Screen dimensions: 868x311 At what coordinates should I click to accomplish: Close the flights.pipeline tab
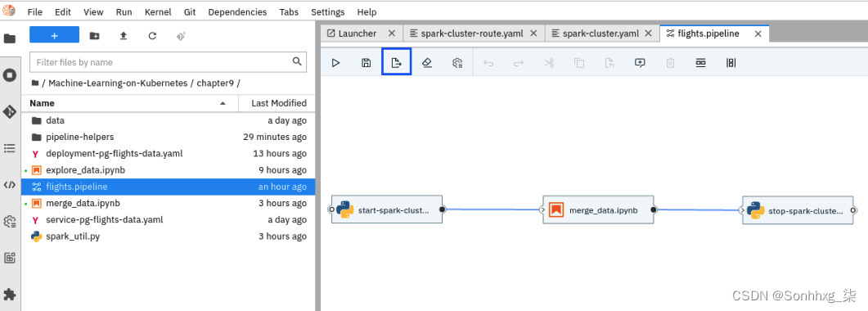pos(758,34)
